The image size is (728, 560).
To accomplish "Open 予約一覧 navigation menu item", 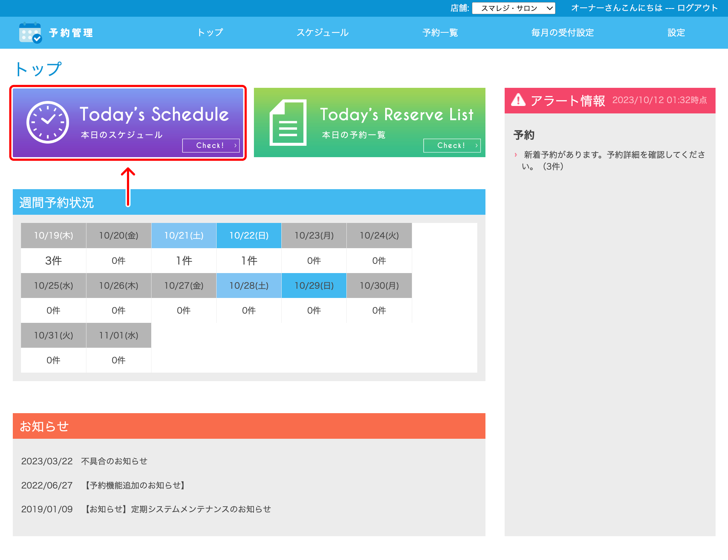I will tap(440, 33).
